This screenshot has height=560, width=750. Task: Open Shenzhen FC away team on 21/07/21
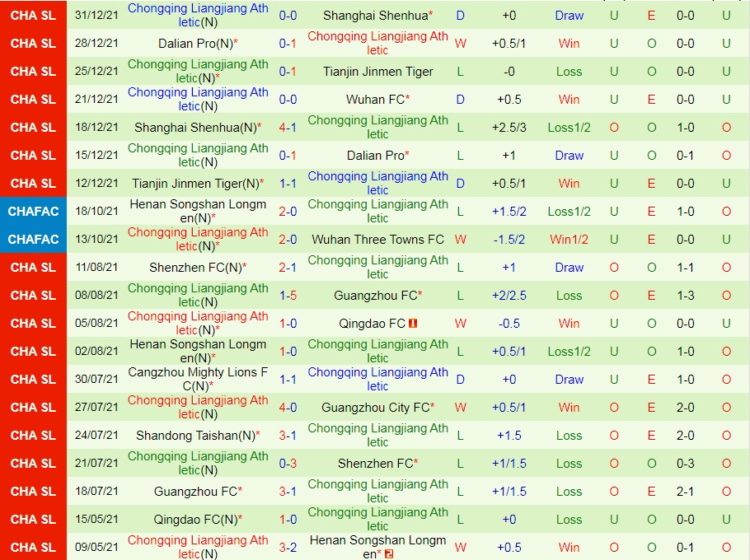[x=376, y=464]
